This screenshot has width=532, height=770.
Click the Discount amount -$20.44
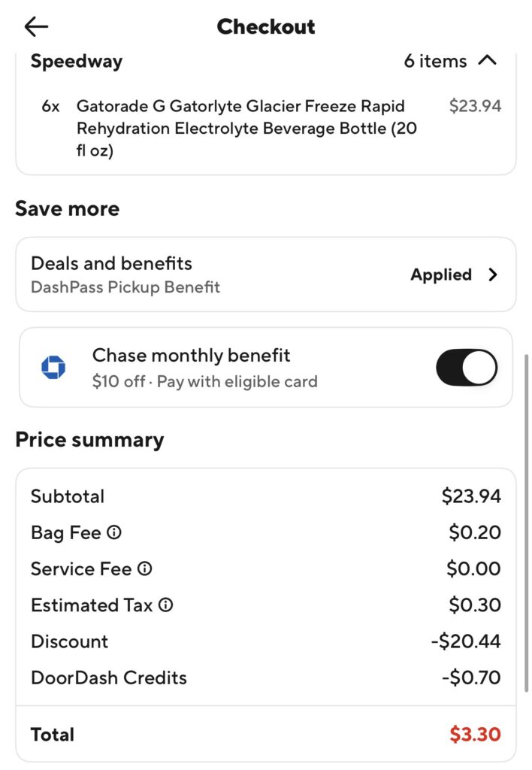465,641
